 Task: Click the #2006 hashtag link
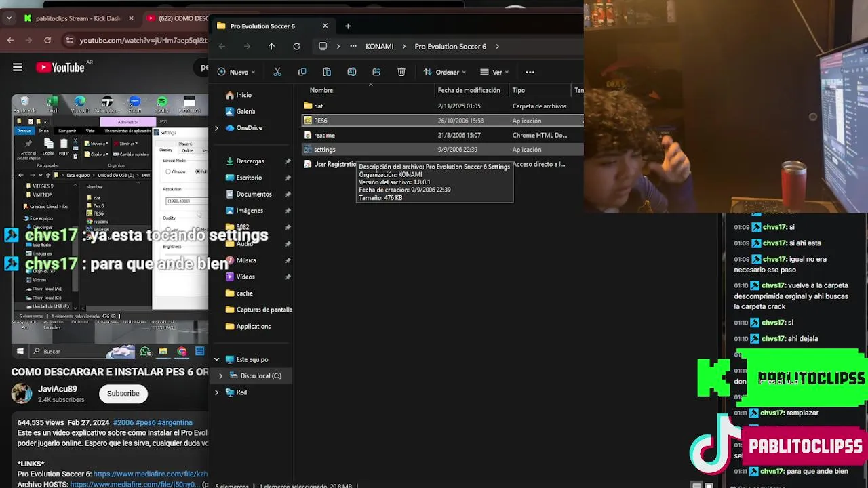point(123,422)
